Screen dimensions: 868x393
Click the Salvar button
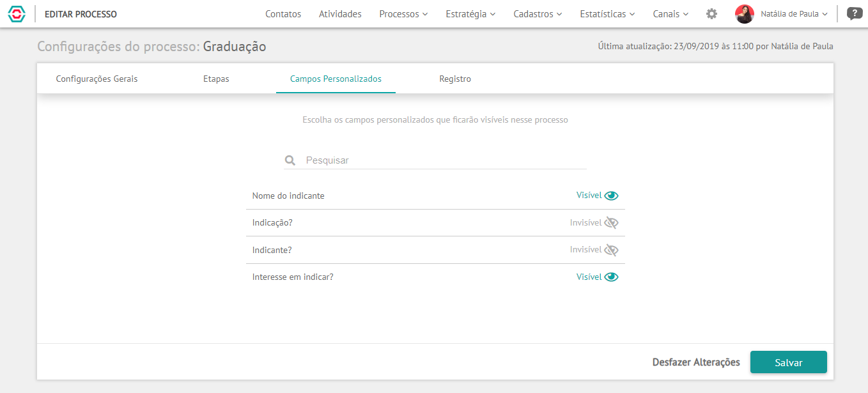[x=789, y=362]
